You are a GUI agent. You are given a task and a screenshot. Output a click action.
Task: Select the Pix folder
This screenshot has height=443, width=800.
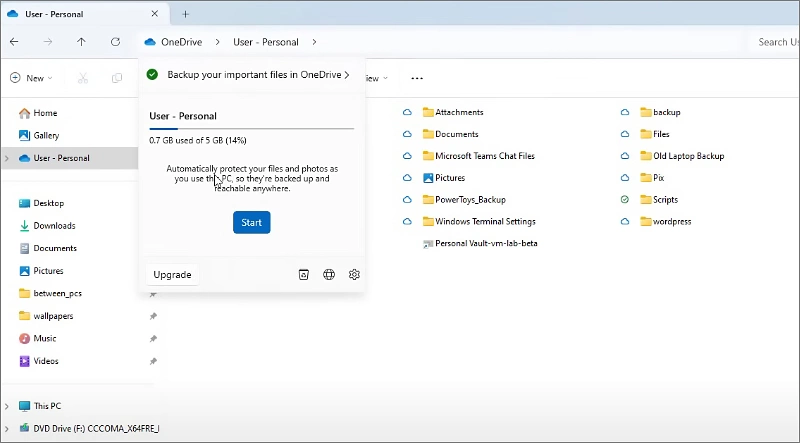[x=652, y=178]
